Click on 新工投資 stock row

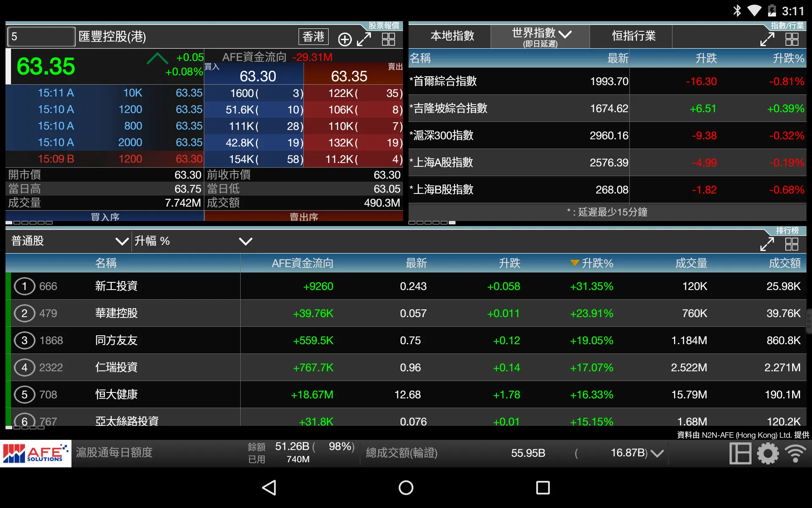[406, 286]
